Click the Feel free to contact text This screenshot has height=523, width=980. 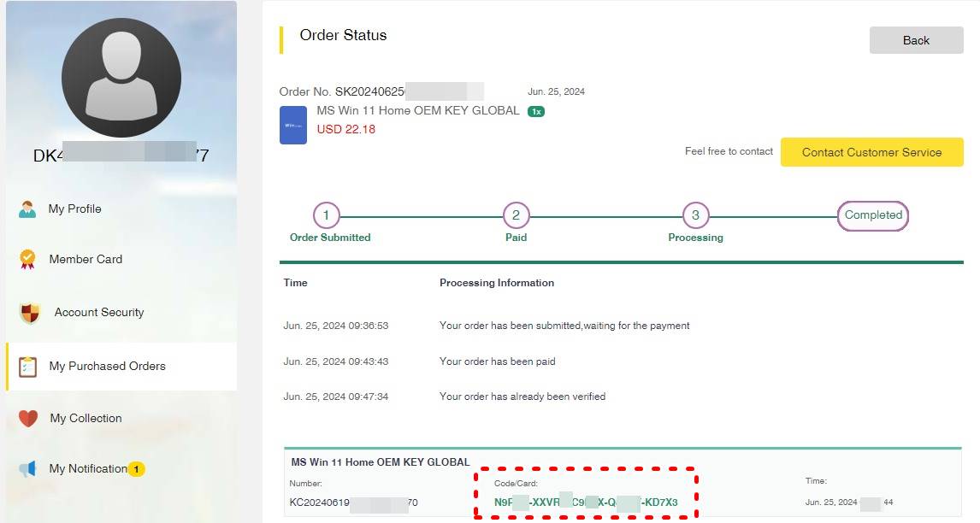pos(729,151)
